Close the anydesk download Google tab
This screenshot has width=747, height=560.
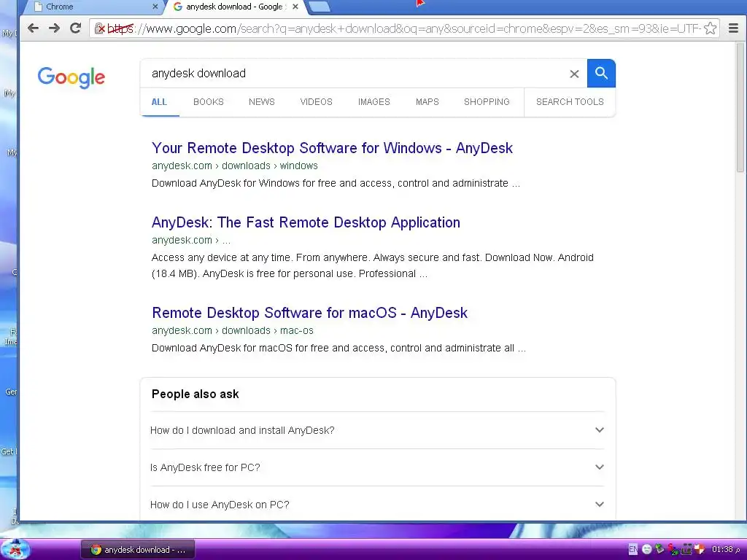pos(295,7)
